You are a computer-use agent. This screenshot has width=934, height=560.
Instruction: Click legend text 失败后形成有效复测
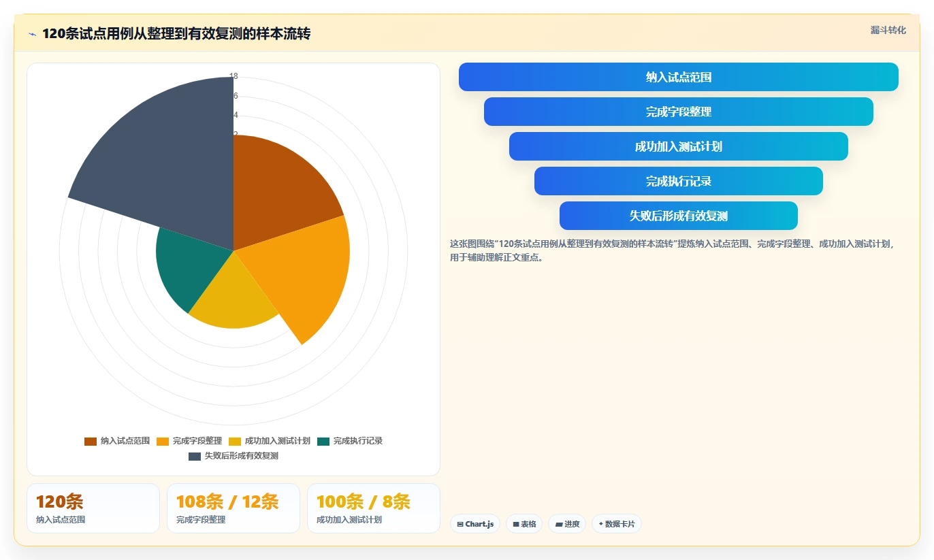[x=242, y=456]
